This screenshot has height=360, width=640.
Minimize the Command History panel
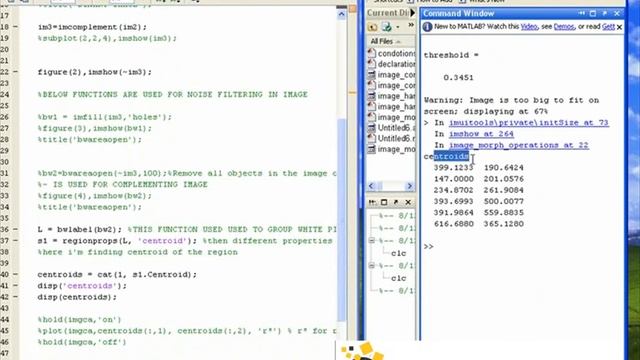372,202
